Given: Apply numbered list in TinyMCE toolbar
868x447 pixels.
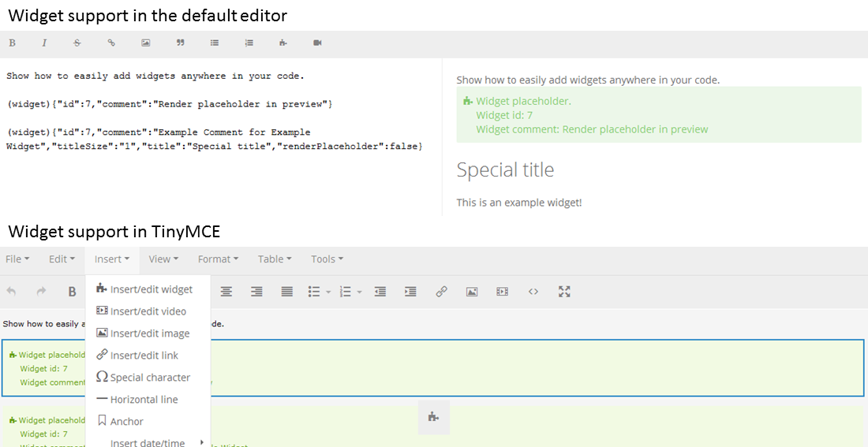Looking at the screenshot, I should (x=346, y=292).
